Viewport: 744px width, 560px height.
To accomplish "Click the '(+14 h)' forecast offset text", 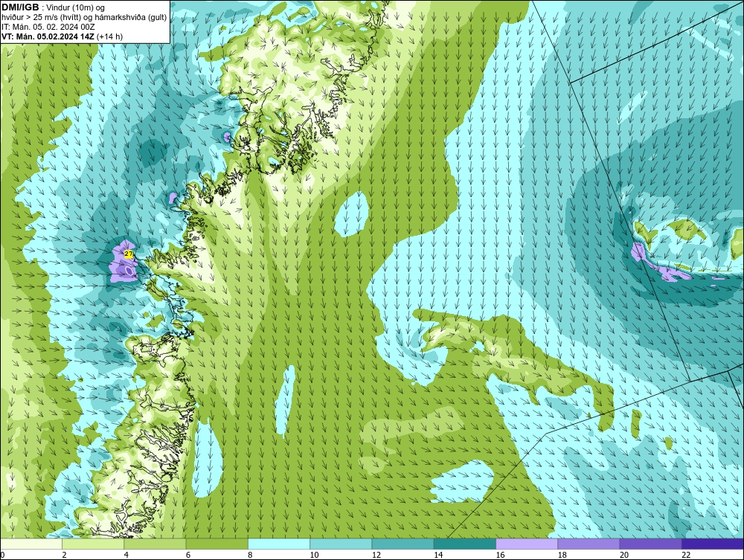I will tap(109, 36).
